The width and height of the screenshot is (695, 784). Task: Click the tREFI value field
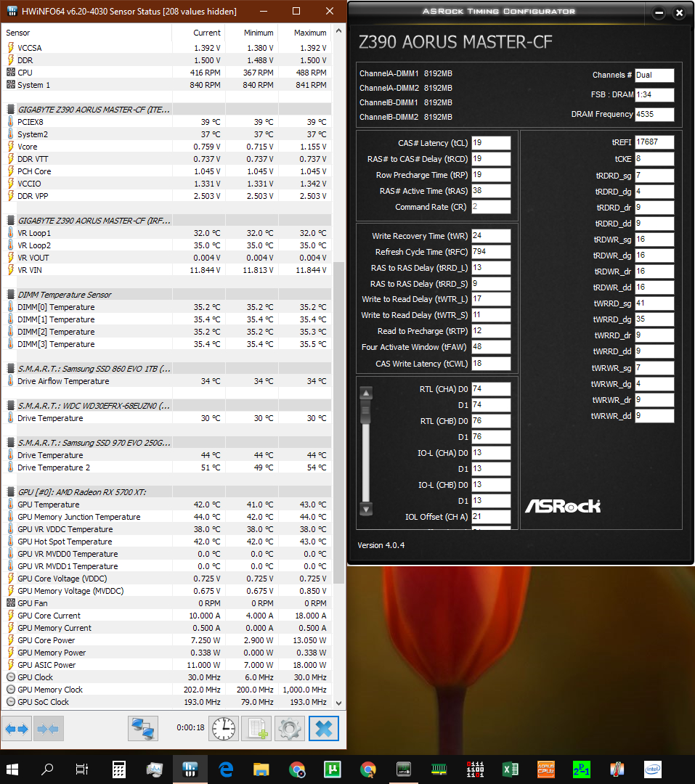pyautogui.click(x=654, y=142)
